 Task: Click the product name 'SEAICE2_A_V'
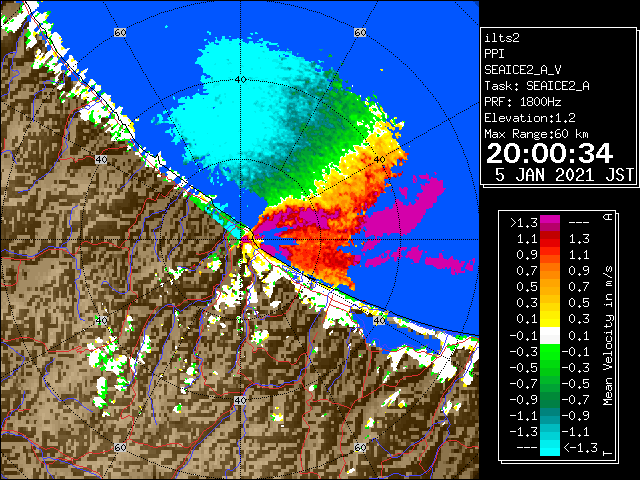[523, 70]
